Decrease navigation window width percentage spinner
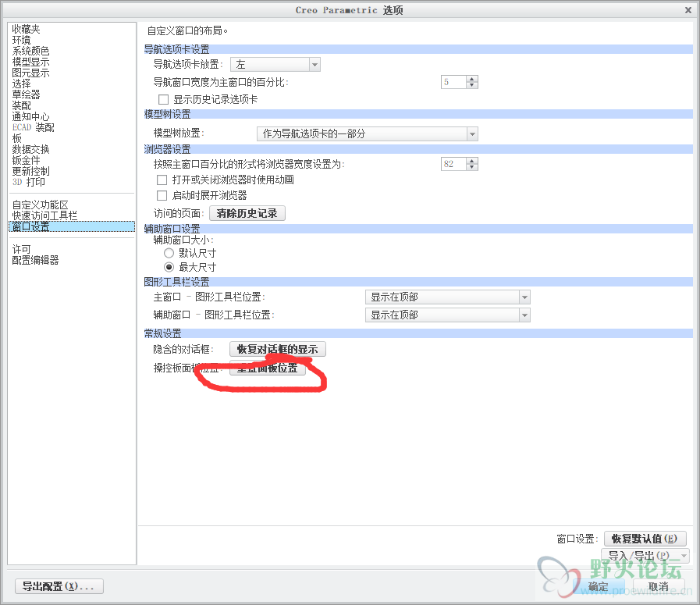Screen dimensions: 700x605 pyautogui.click(x=472, y=85)
